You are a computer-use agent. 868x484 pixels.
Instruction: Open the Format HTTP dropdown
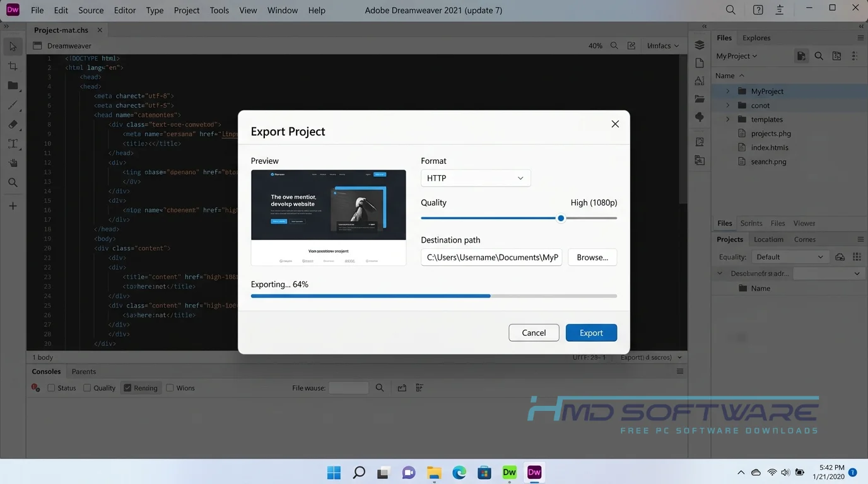click(476, 178)
